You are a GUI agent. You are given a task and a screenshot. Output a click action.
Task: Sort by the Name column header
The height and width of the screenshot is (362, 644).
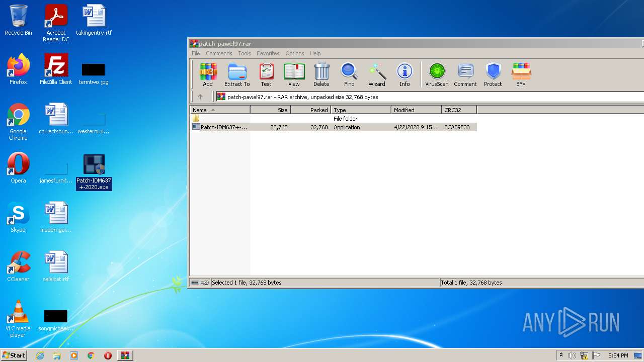click(x=220, y=110)
